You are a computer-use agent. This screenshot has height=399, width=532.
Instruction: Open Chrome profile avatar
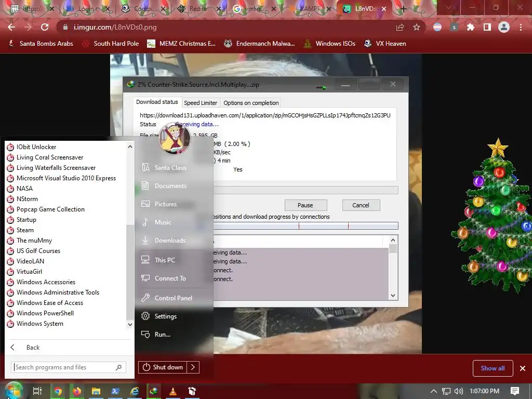(504, 28)
